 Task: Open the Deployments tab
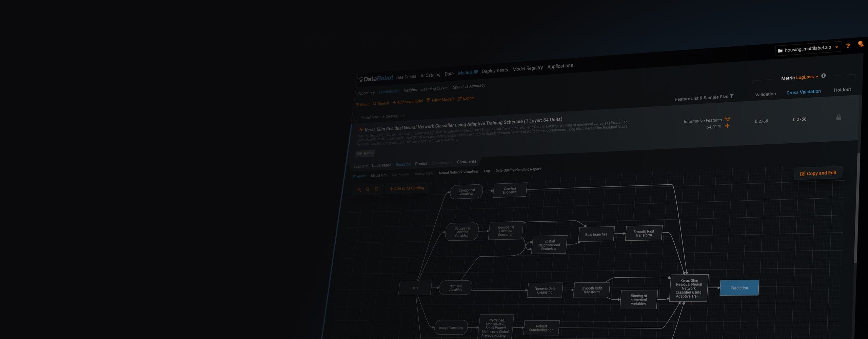[x=495, y=71]
